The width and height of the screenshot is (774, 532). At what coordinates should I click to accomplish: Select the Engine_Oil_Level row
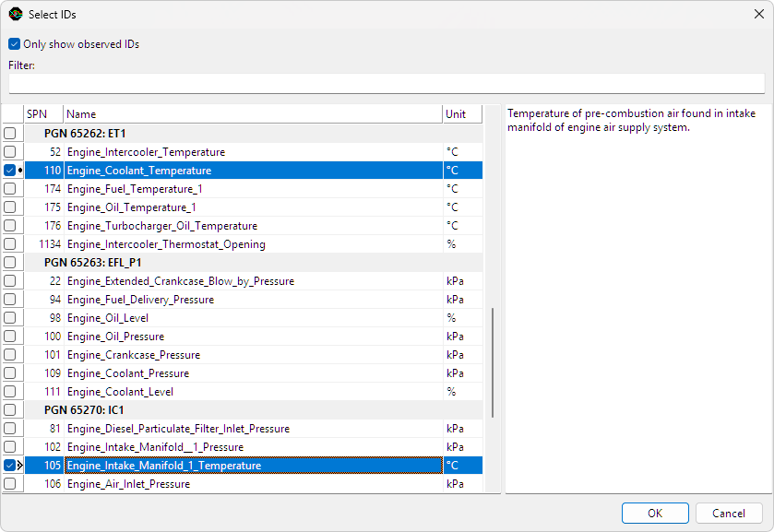point(254,318)
